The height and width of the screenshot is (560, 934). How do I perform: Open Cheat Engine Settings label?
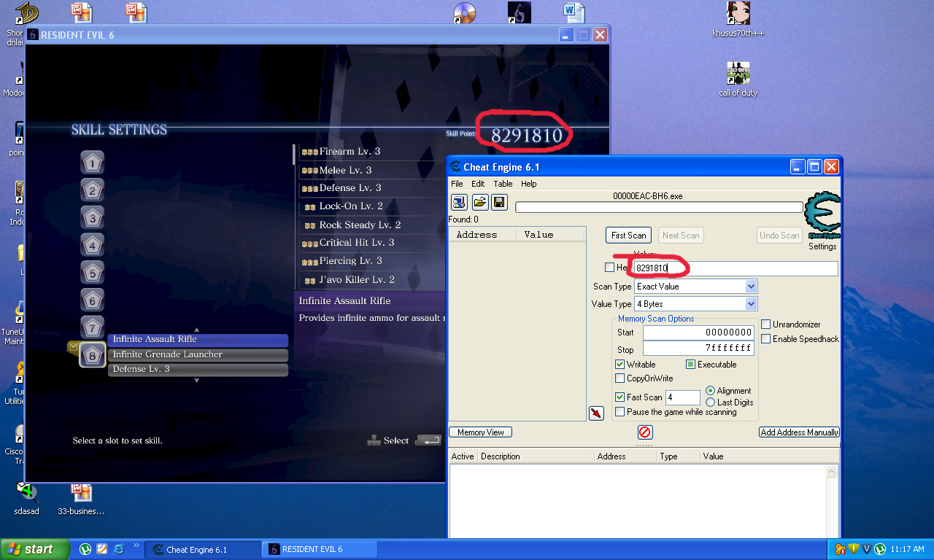pos(822,246)
